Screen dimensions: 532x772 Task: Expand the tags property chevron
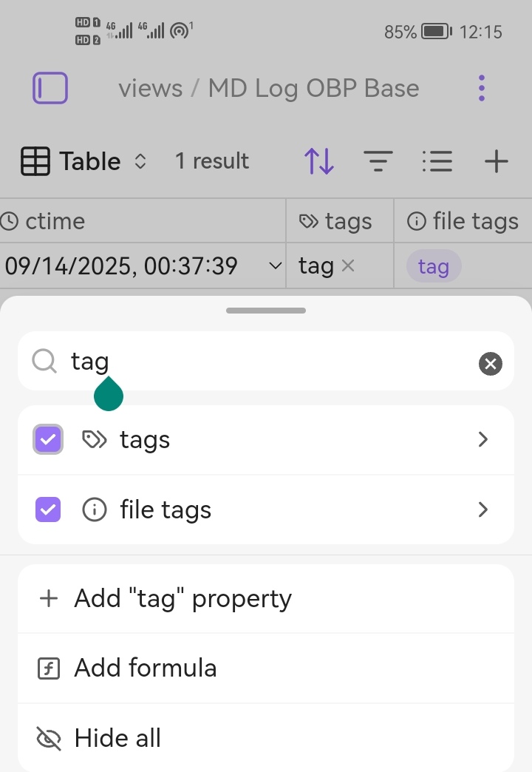pyautogui.click(x=483, y=440)
